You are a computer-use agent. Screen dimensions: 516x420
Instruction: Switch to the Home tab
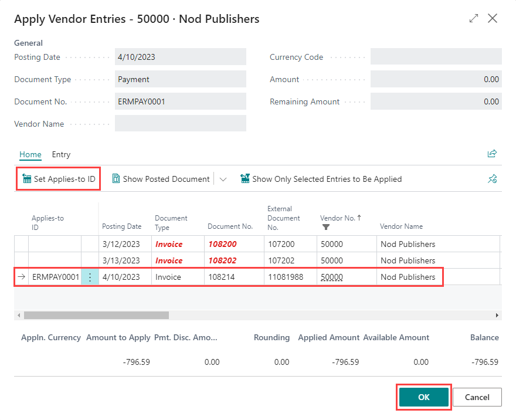(30, 154)
